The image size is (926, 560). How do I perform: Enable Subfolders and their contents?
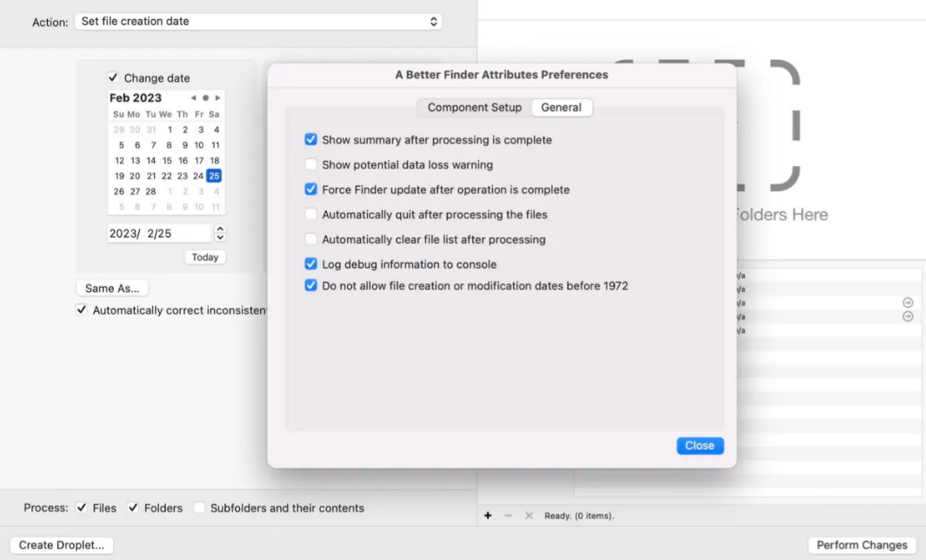tap(199, 508)
